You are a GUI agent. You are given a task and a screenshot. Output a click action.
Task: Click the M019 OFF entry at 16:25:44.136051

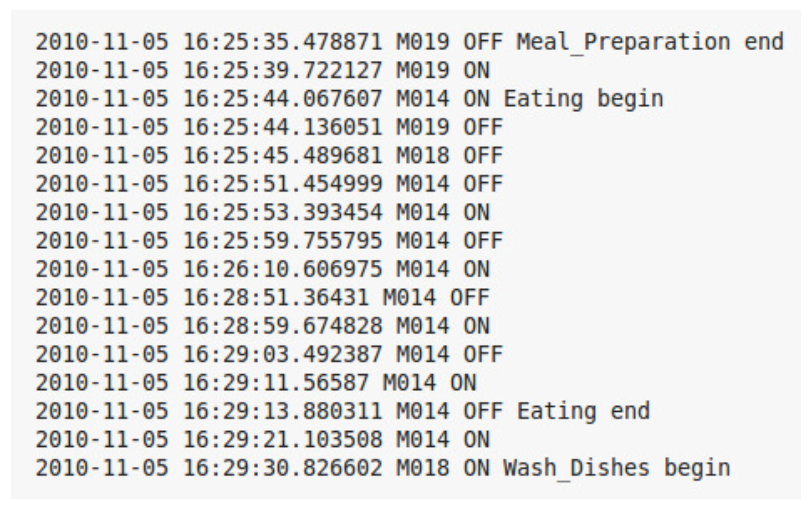pos(449,127)
